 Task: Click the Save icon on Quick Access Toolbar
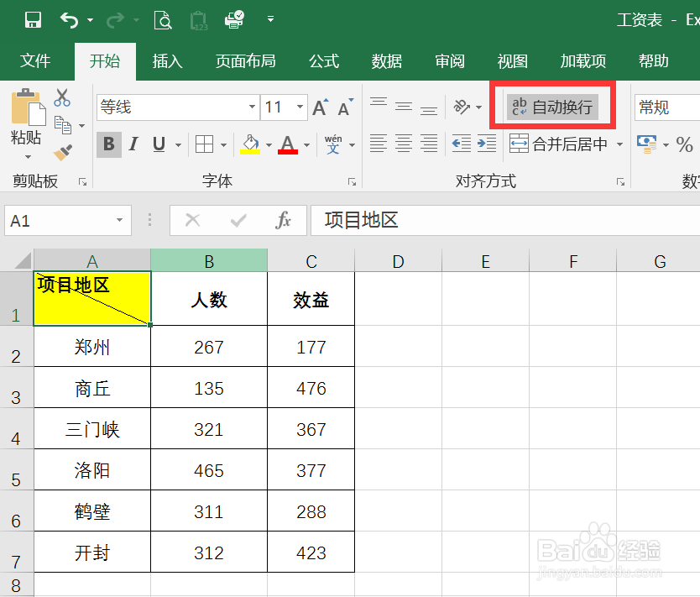pyautogui.click(x=33, y=19)
